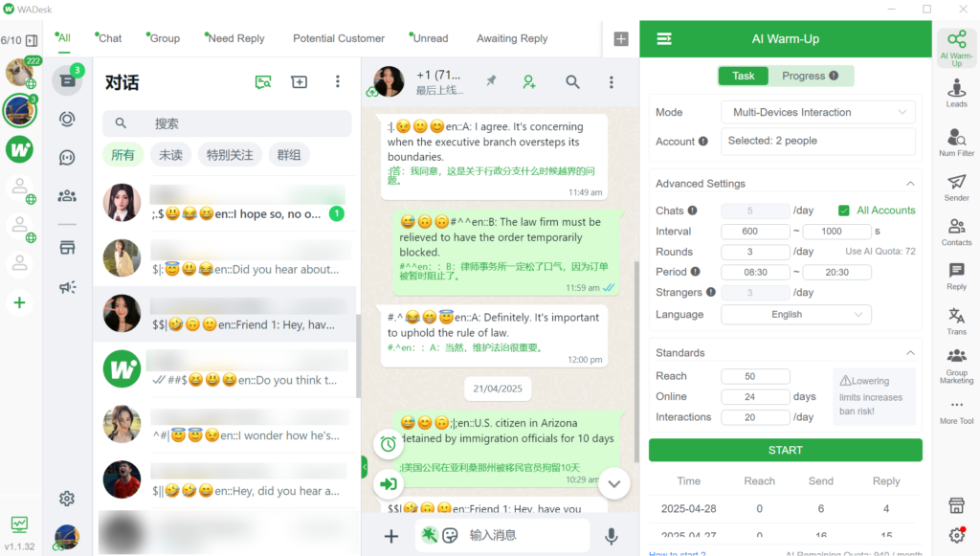Open chat starting 'I wonder how he's...'

[225, 425]
